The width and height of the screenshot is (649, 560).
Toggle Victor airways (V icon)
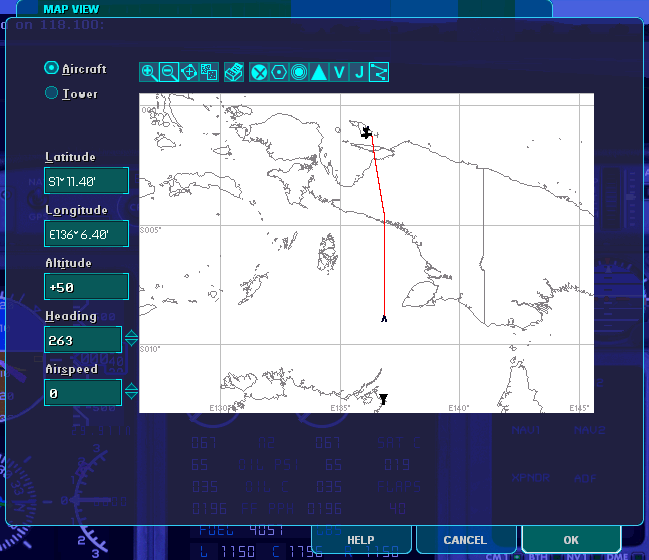339,72
